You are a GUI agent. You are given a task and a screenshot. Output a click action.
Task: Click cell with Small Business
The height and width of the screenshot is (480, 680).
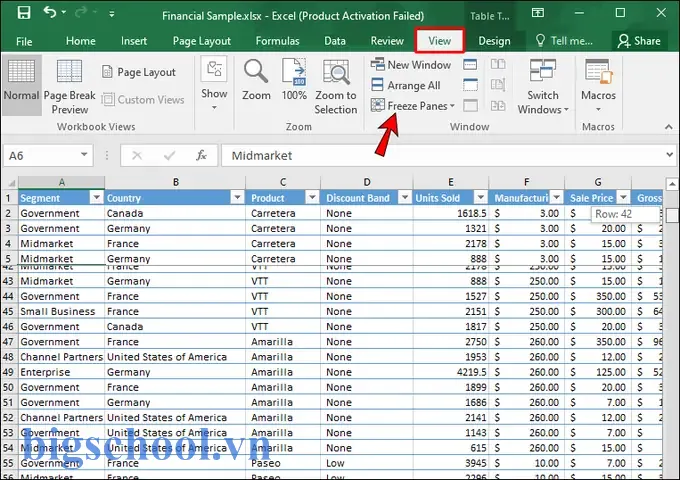click(61, 311)
